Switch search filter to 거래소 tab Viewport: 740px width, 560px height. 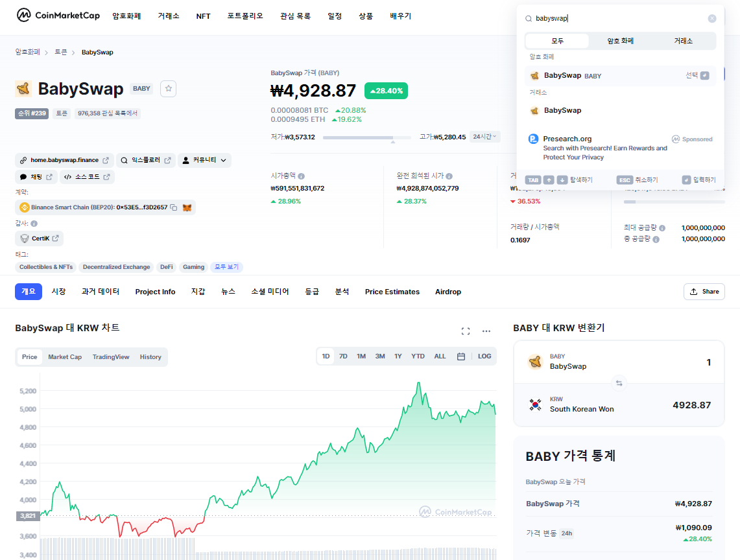(x=683, y=41)
